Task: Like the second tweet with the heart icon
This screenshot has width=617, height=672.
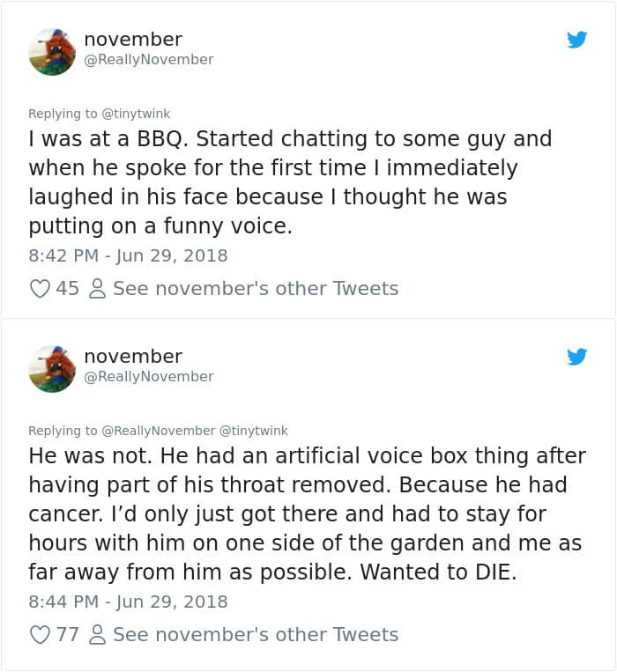Action: click(40, 635)
